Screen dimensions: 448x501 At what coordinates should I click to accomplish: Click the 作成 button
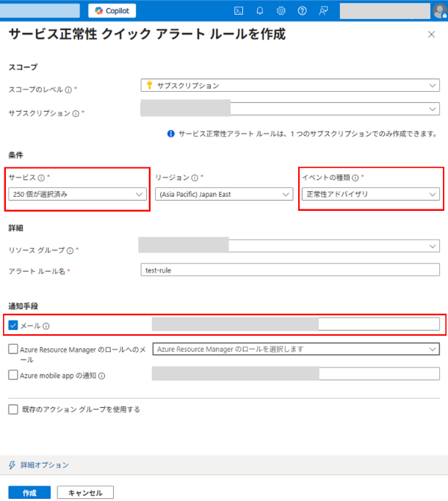(x=29, y=493)
